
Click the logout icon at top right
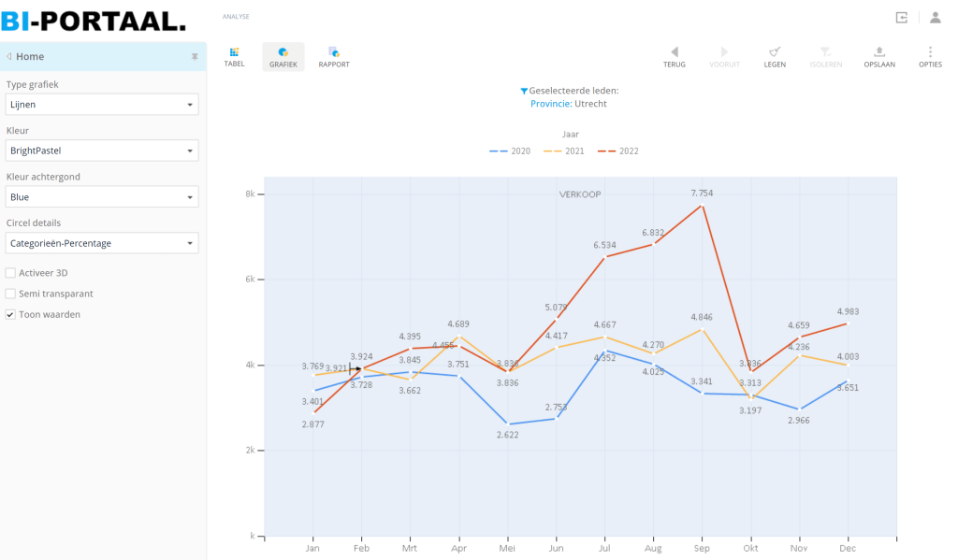click(x=902, y=17)
